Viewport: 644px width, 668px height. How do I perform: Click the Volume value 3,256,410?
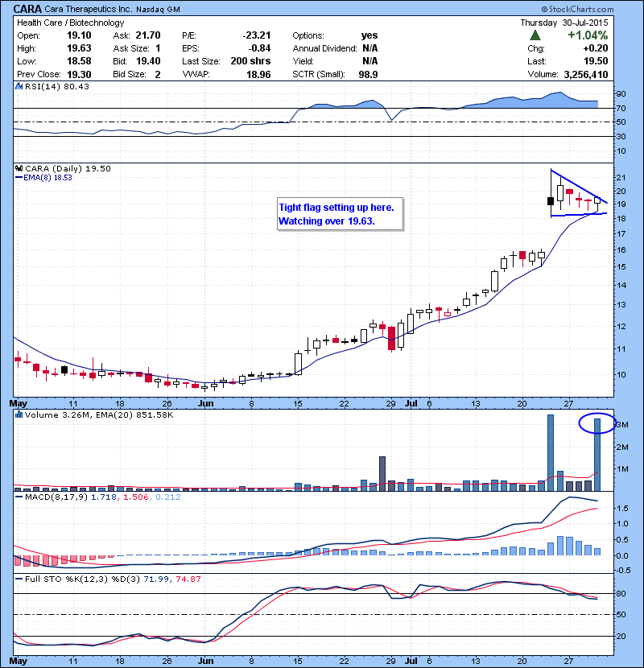[x=586, y=75]
